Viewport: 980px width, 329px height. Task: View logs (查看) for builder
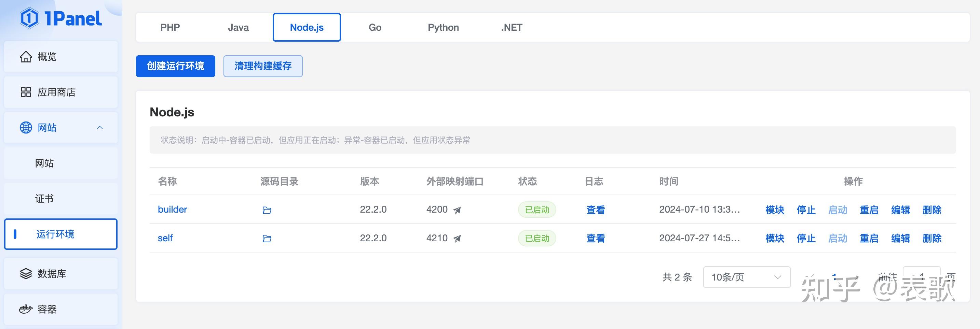[x=595, y=210]
